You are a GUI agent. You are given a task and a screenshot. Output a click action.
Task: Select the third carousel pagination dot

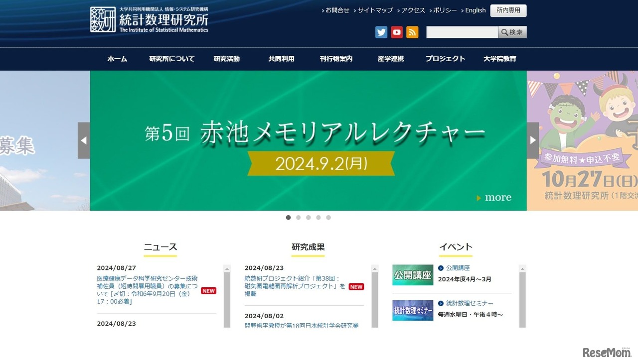[x=309, y=217]
